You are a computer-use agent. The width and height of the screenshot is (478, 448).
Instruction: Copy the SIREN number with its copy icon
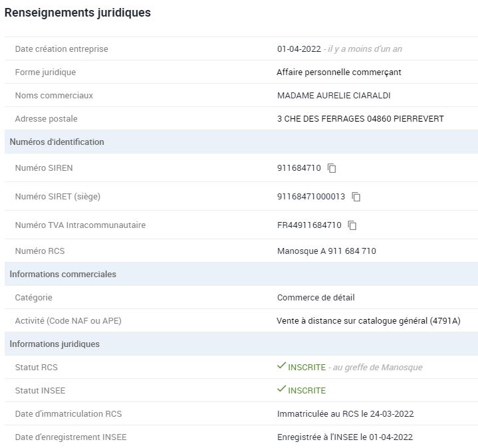(332, 168)
